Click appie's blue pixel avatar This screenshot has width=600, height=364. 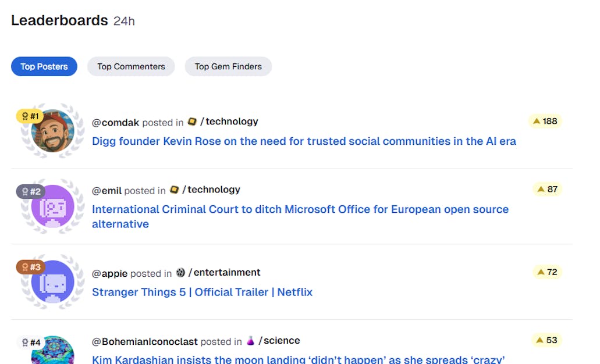point(53,281)
